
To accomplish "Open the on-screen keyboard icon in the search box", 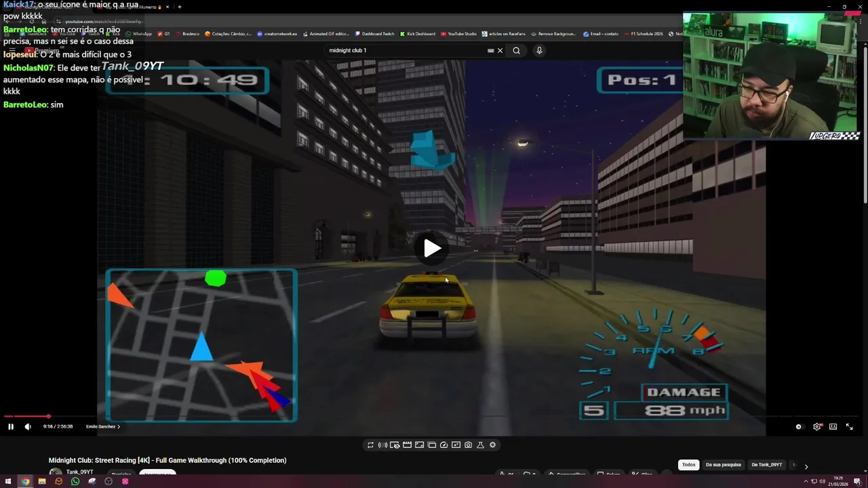I will pos(491,50).
